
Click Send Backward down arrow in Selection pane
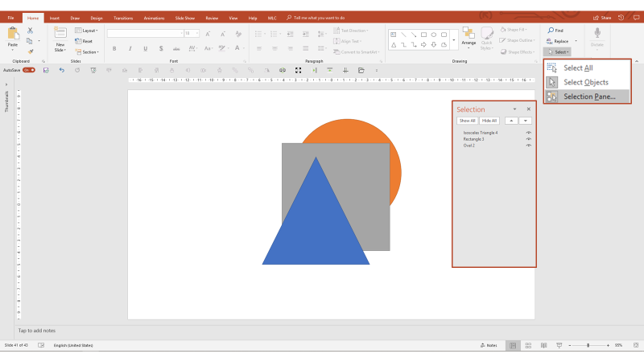(x=526, y=121)
